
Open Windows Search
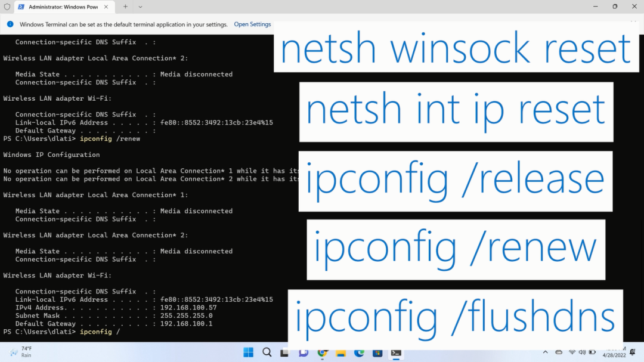coord(267,352)
